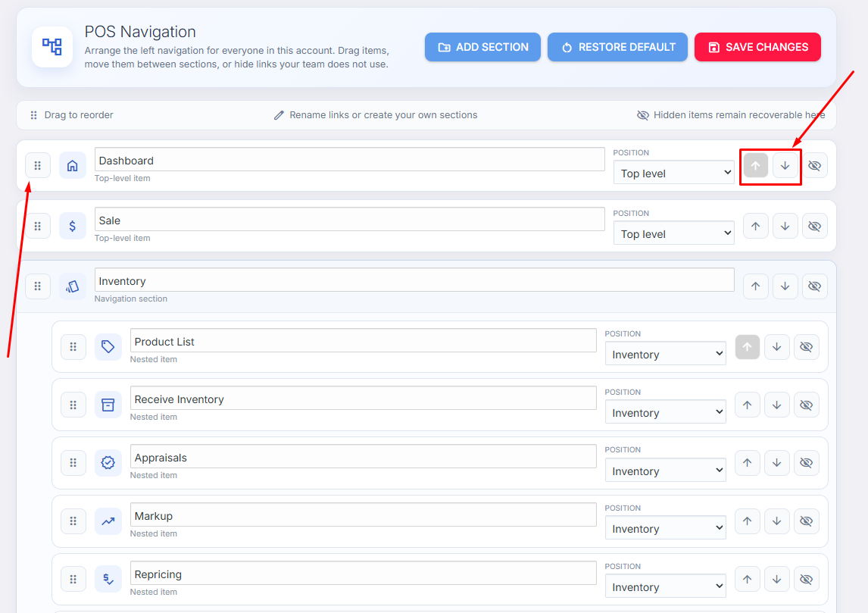This screenshot has width=868, height=613.
Task: Click the Save Changes button
Action: 757,47
